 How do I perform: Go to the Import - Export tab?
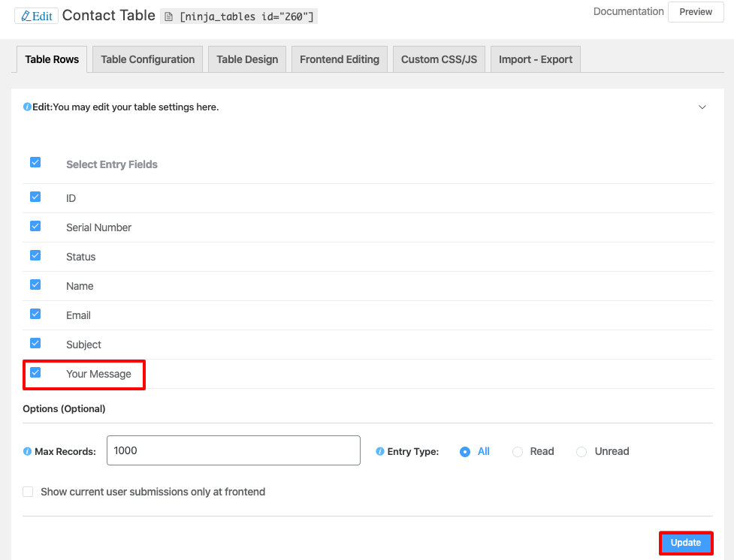coord(536,59)
